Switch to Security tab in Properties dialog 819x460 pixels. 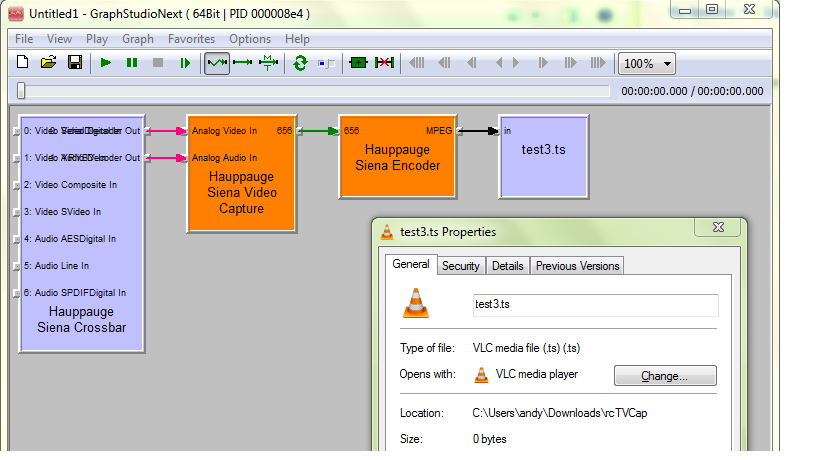461,266
